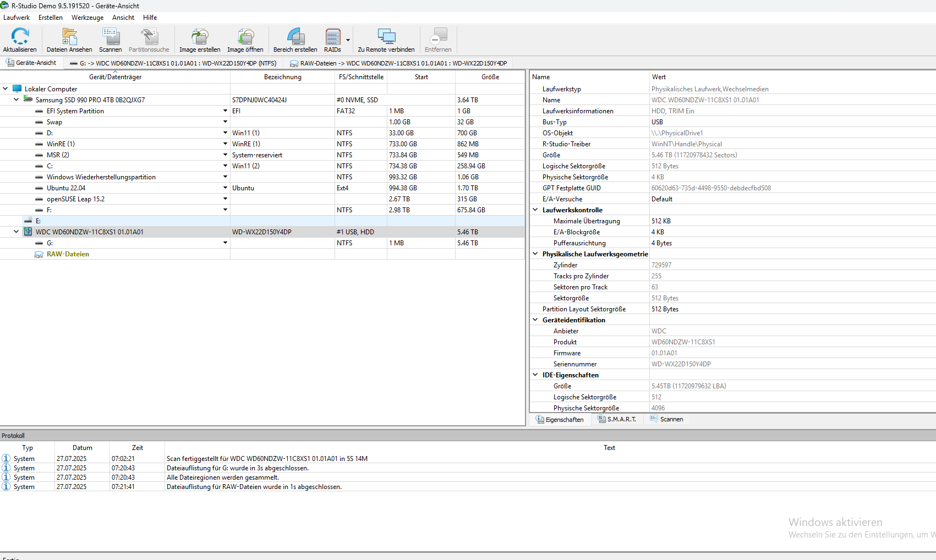This screenshot has height=560, width=936.
Task: Click the RAW-Dateien icon in the device tree
Action: point(39,254)
